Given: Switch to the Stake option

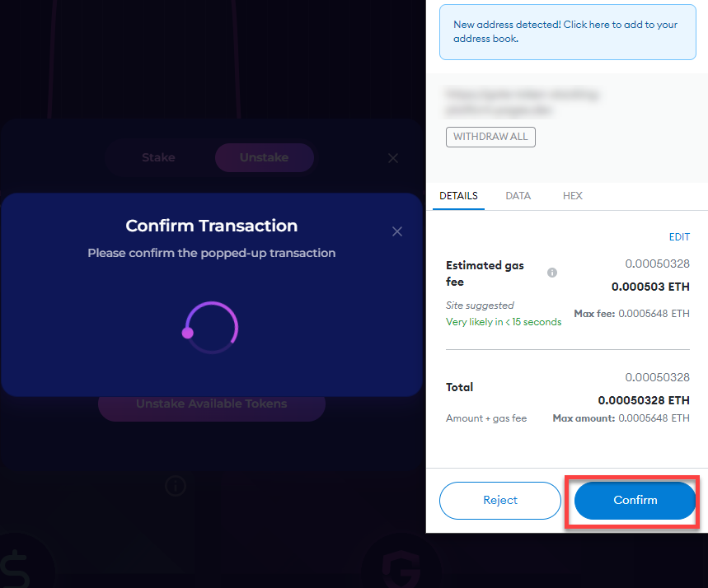Looking at the screenshot, I should pos(158,157).
